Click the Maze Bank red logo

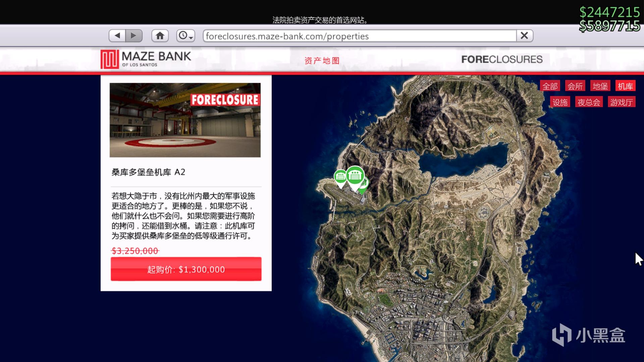click(110, 59)
